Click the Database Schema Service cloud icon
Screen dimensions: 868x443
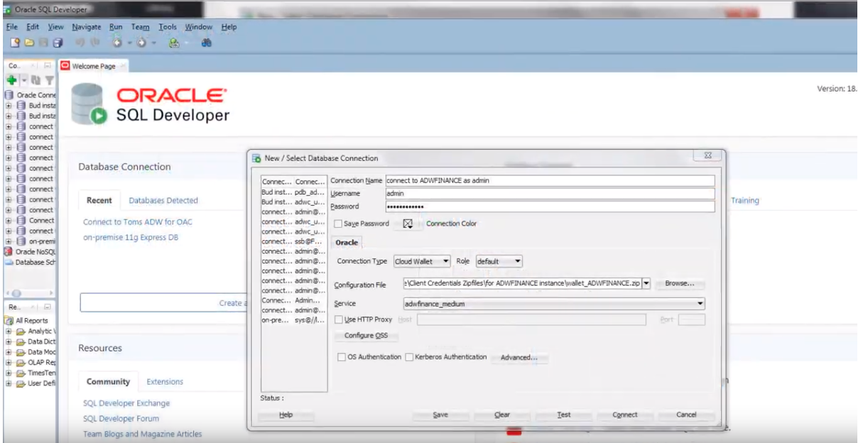[x=9, y=262]
